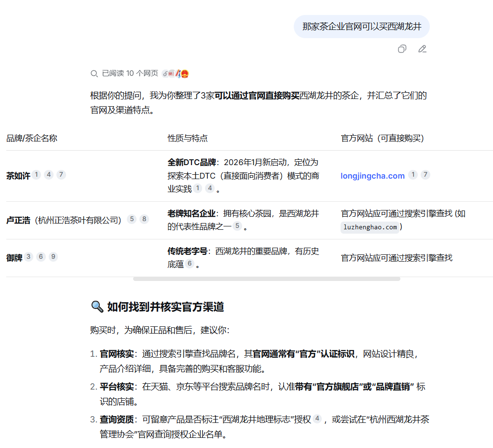The width and height of the screenshot is (493, 448).
Task: Click the 传统老字号 bold text
Action: tap(187, 252)
